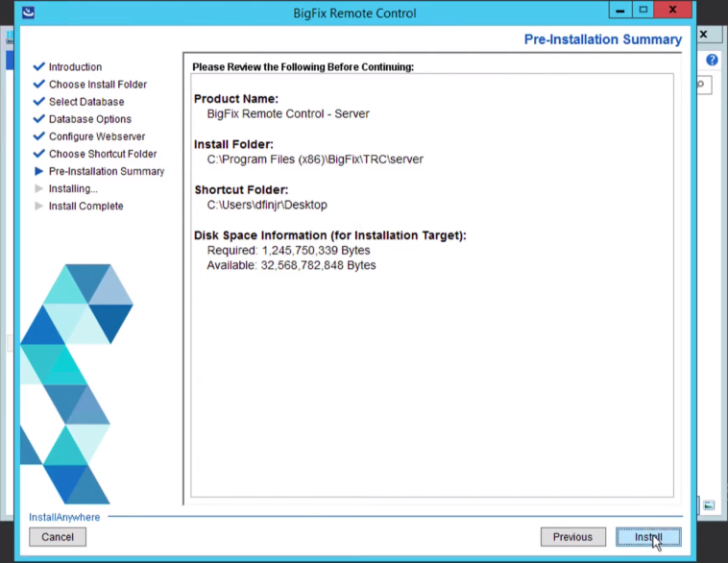
Task: Click the gray arrow beside Installing...
Action: [39, 188]
